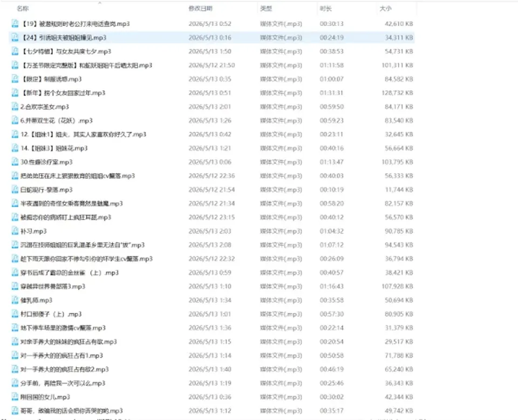Click the 类型 column header
The image size is (518, 420).
266,9
